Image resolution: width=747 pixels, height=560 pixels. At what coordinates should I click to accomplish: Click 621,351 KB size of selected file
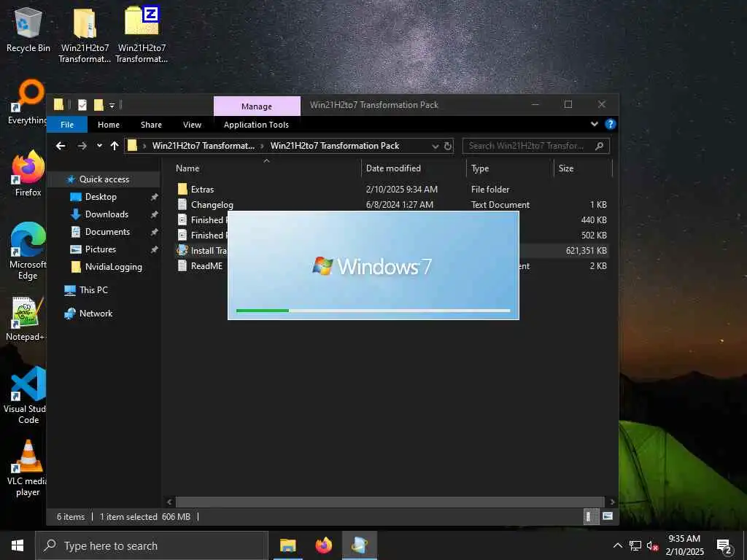click(586, 251)
